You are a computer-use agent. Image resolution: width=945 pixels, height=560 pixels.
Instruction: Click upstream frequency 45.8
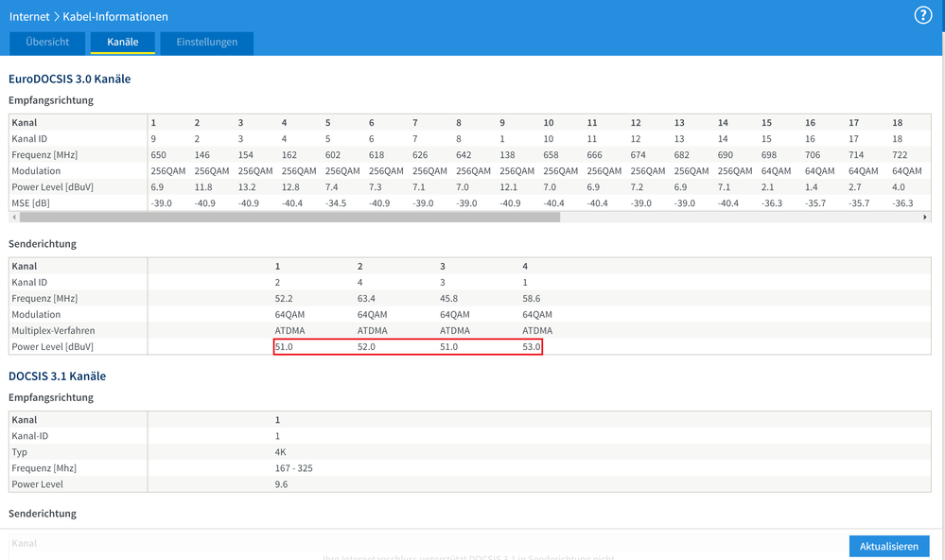point(449,298)
